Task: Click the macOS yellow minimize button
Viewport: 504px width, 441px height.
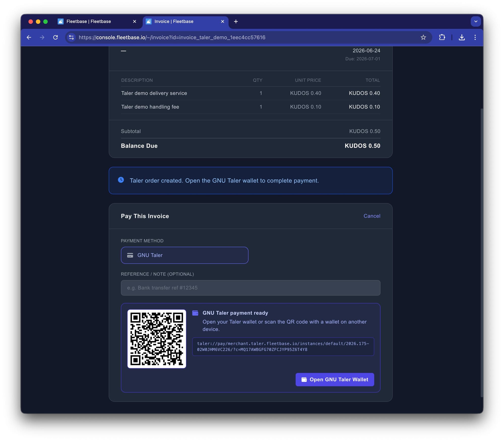Action: pos(38,22)
